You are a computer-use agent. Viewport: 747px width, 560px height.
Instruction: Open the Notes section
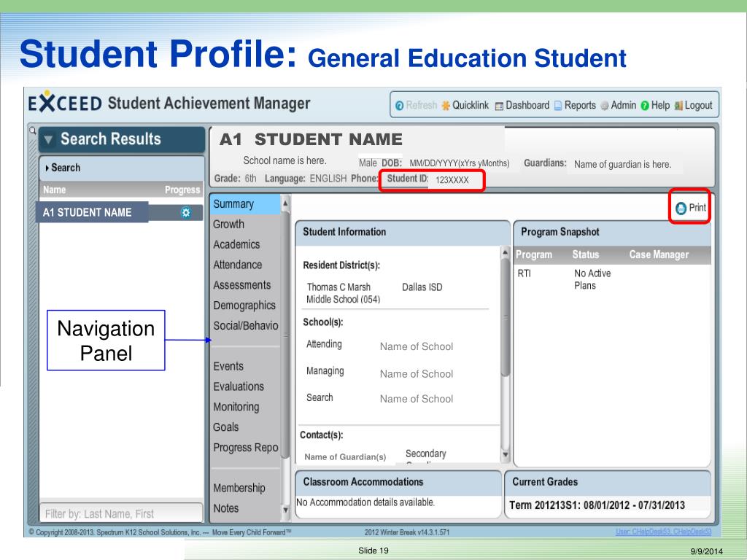click(226, 508)
